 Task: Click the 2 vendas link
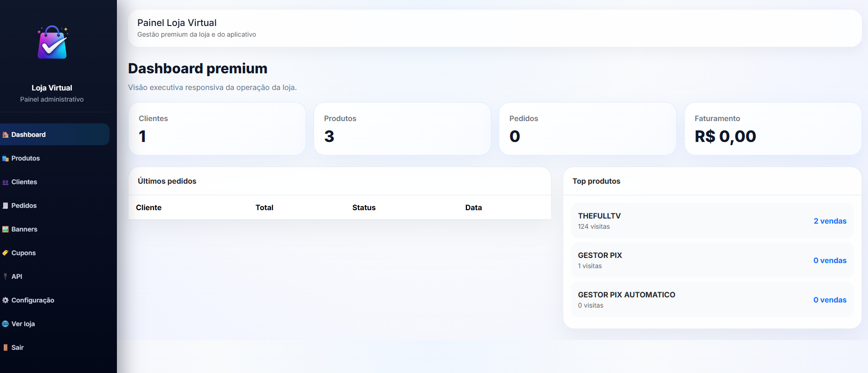tap(829, 221)
